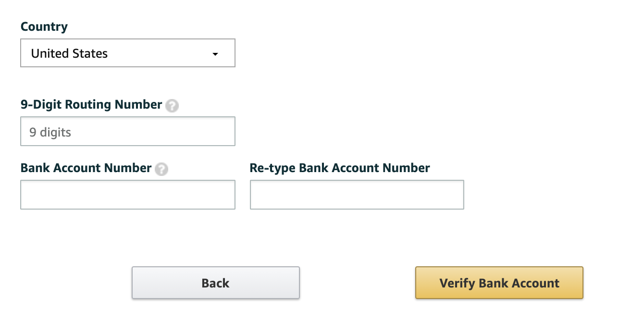The image size is (644, 324).
Task: Submit with Verify Bank Account button
Action: (x=499, y=283)
